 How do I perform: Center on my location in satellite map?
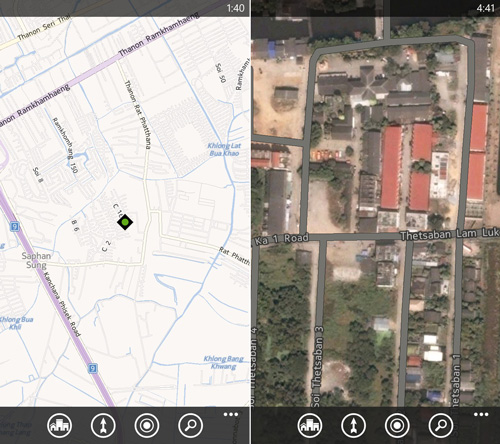(397, 425)
